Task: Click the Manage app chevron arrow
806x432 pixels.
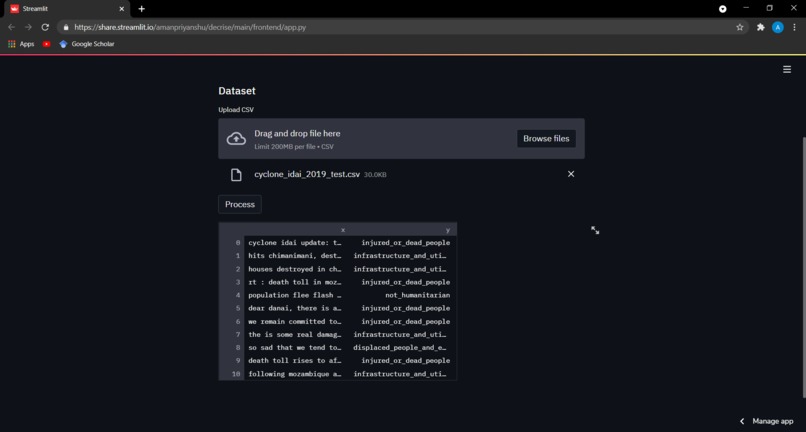Action: point(742,421)
